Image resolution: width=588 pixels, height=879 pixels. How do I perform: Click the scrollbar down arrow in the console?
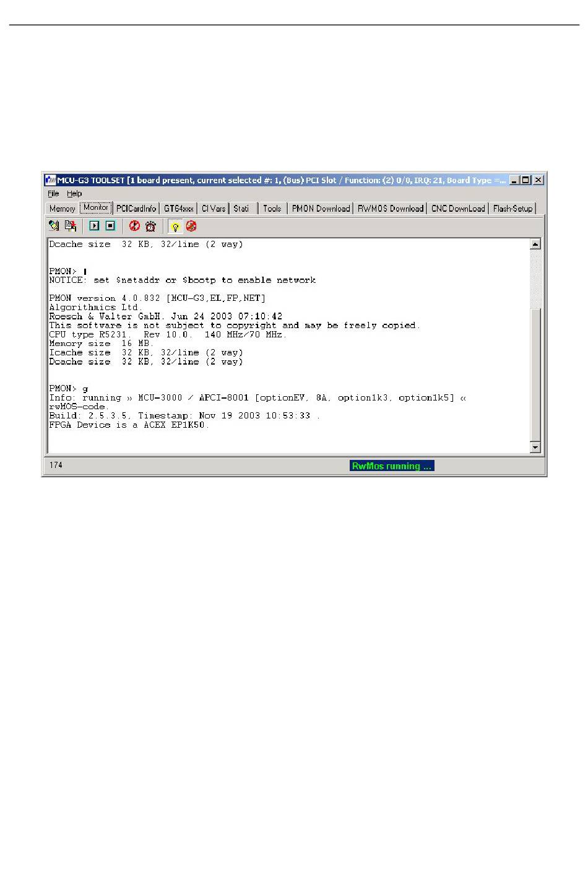tap(535, 448)
